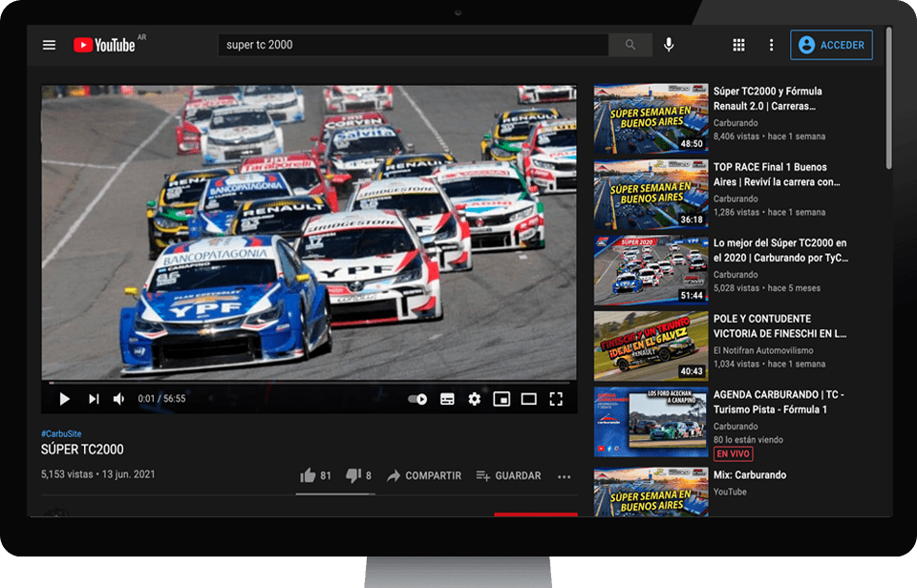Click Carburando channel under 'Súper TC2000 y Fórmula'
917x588 pixels.
pos(736,123)
